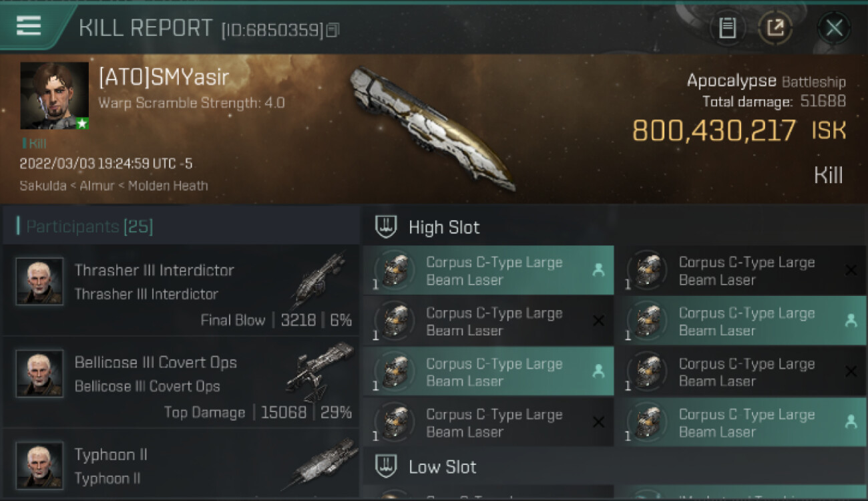Select first highlighted Corpus C-Type Large Beam Laser
Image resolution: width=868 pixels, height=501 pixels.
488,271
